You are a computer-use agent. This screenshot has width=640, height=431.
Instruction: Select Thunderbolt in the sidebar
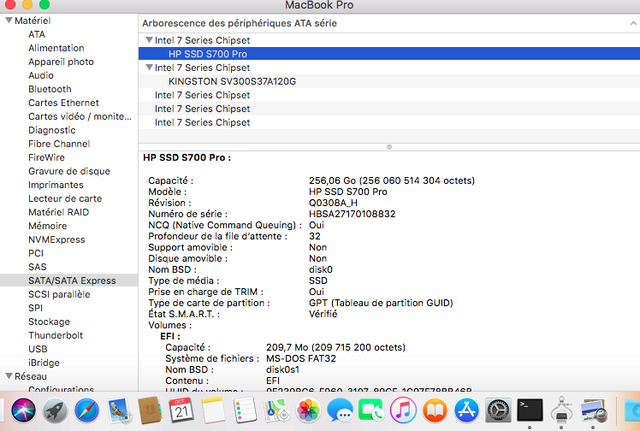[56, 335]
